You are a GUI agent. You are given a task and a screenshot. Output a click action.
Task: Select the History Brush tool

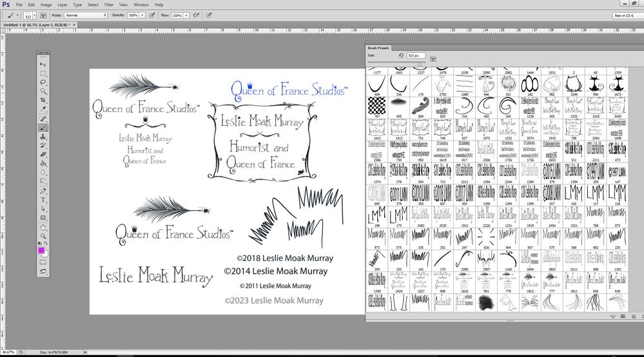tap(43, 146)
